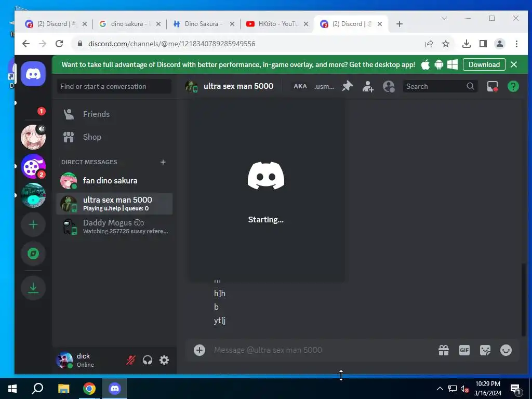Go back in browser
This screenshot has width=532, height=399.
point(26,44)
